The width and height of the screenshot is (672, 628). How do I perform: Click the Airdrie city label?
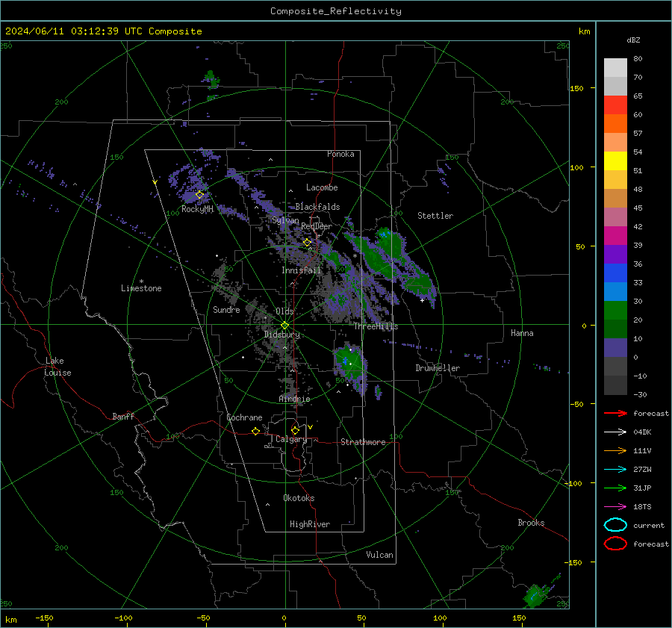tap(294, 399)
